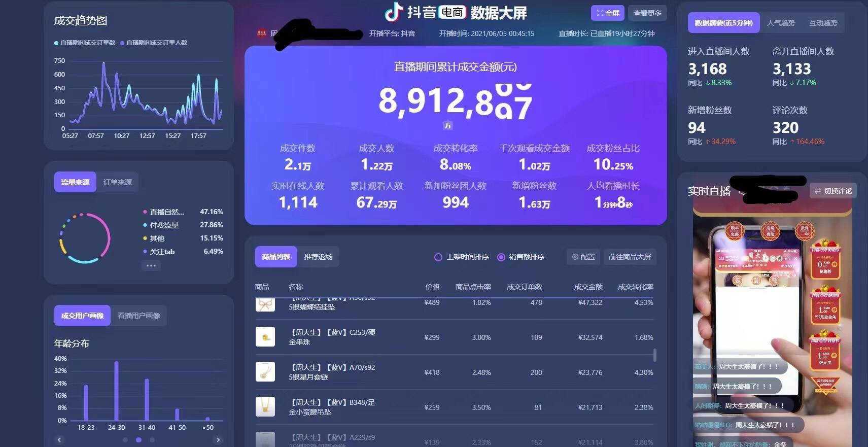868x447 pixels.
Task: Click the 进入直播间人数 value 3,168
Action: (x=707, y=69)
